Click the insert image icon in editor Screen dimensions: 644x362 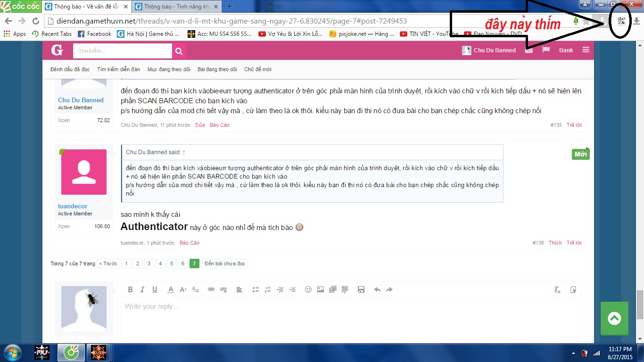pyautogui.click(x=321, y=289)
